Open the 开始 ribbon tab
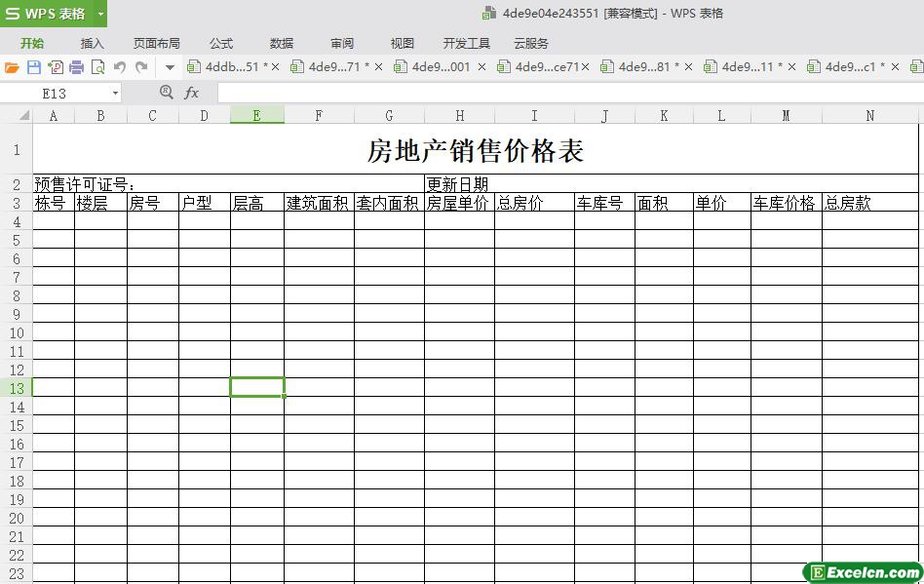924x584 pixels. point(32,44)
